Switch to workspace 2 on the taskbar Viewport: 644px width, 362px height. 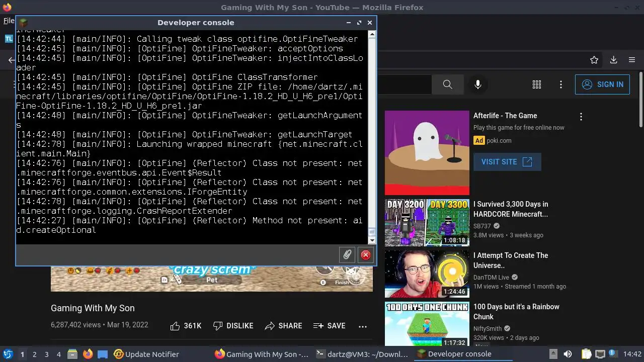[x=34, y=354]
